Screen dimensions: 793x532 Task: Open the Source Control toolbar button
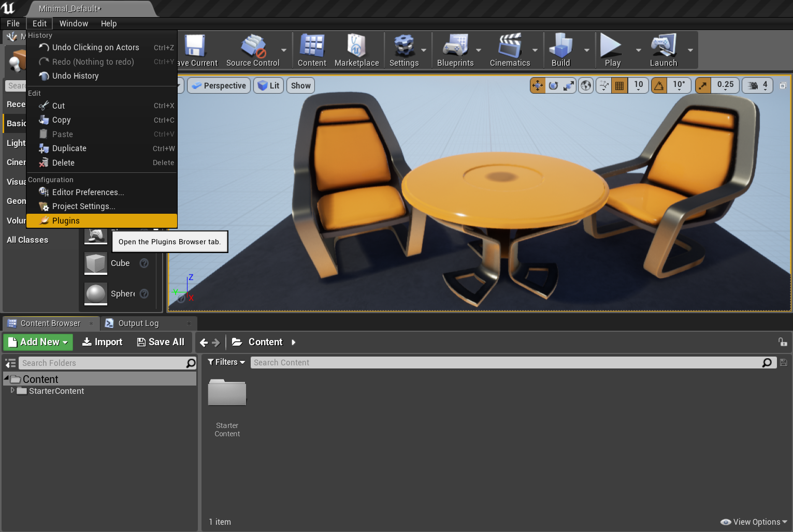[x=253, y=50]
